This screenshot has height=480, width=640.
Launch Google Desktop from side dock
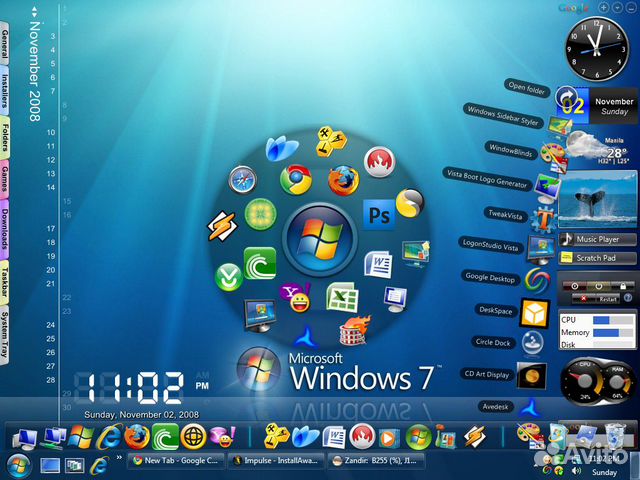click(x=537, y=281)
